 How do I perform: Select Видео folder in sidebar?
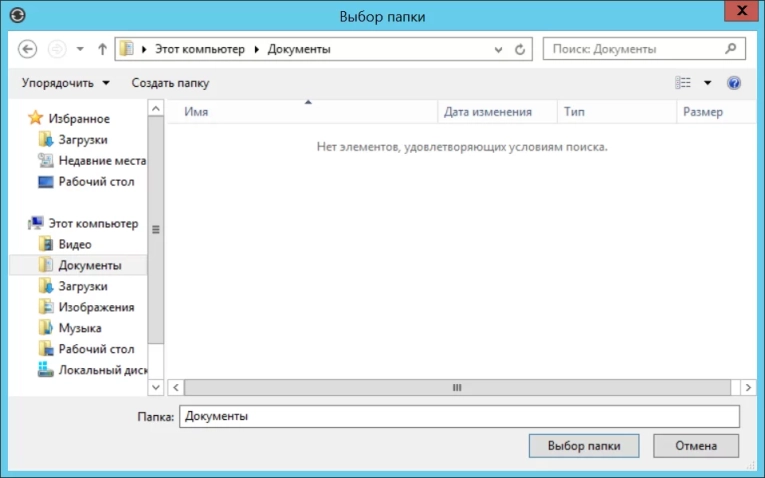(74, 244)
